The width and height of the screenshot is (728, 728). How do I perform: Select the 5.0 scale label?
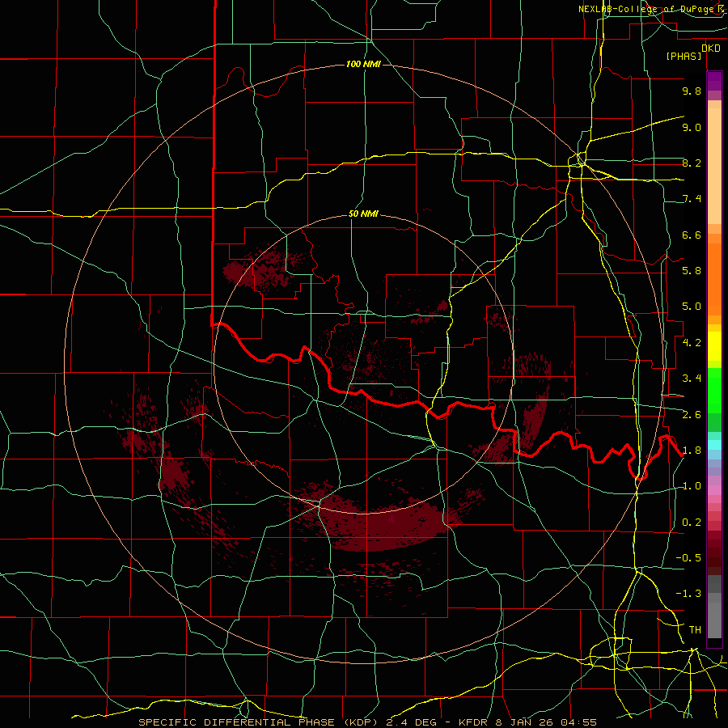point(692,307)
